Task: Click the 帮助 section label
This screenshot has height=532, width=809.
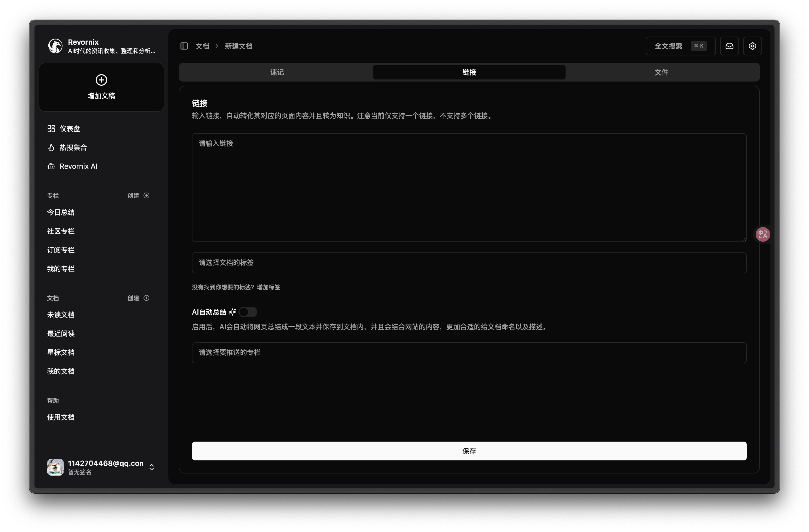Action: tap(53, 401)
